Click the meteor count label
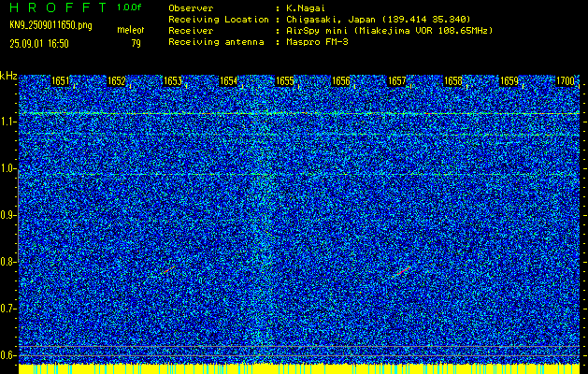 131,30
